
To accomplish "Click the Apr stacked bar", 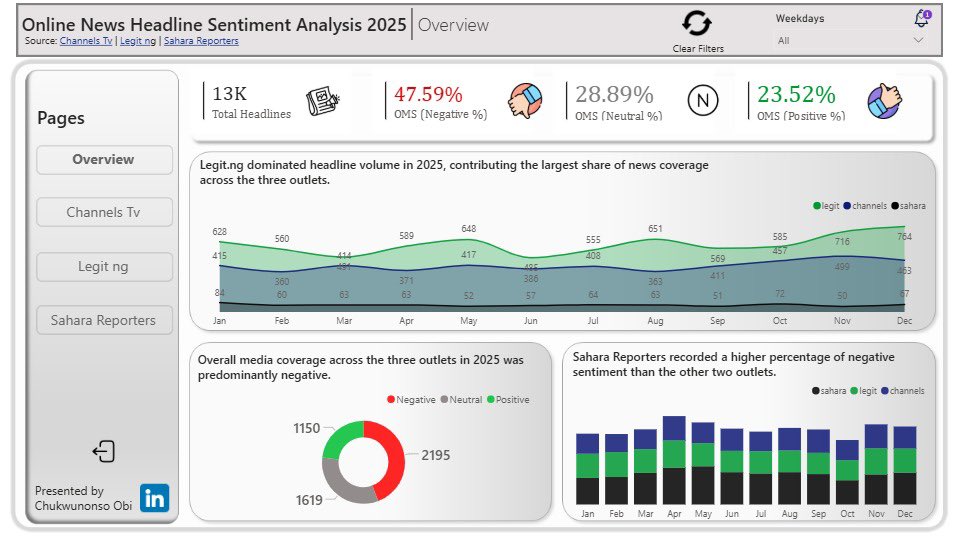I will (674, 460).
